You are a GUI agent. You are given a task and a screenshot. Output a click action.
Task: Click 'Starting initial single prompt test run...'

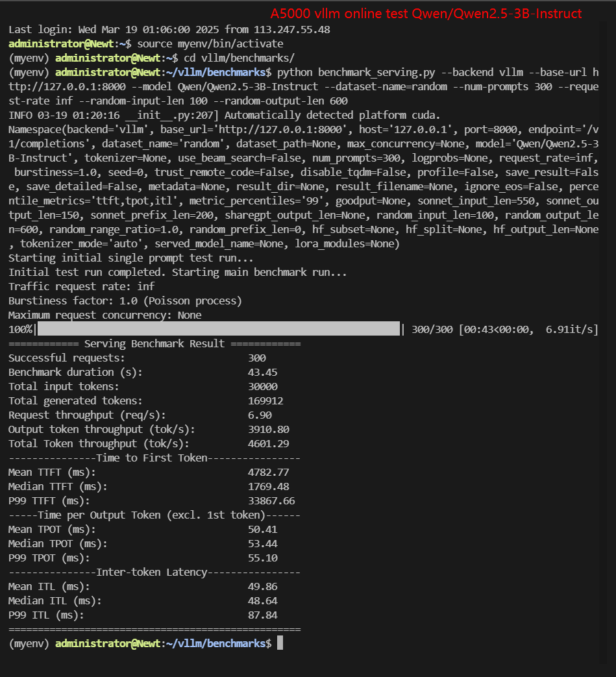(x=131, y=258)
